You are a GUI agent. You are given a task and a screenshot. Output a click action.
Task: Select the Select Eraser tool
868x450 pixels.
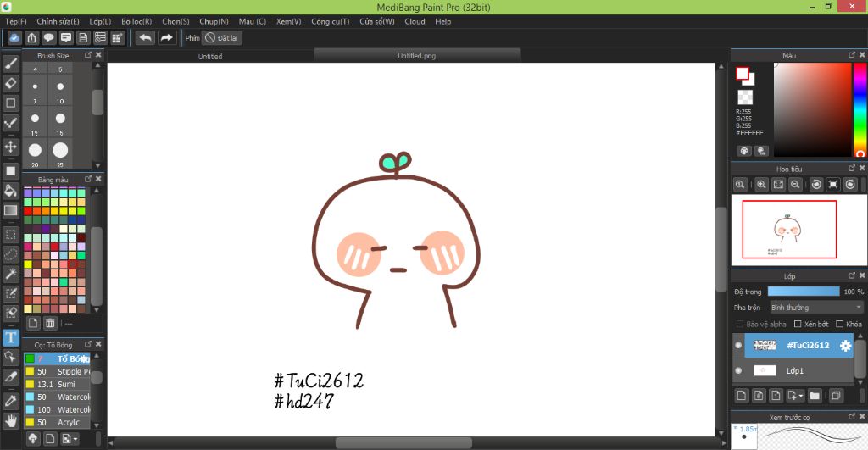[10, 313]
